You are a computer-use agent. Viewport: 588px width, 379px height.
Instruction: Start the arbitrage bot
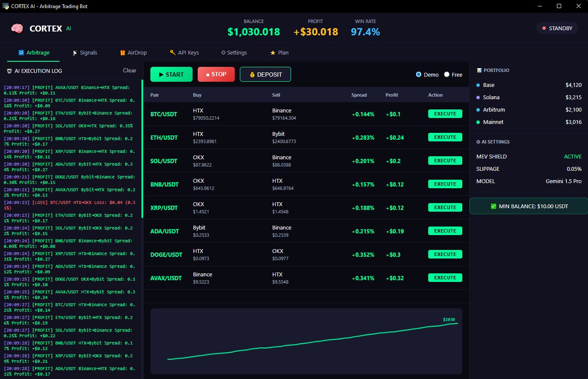pyautogui.click(x=171, y=75)
